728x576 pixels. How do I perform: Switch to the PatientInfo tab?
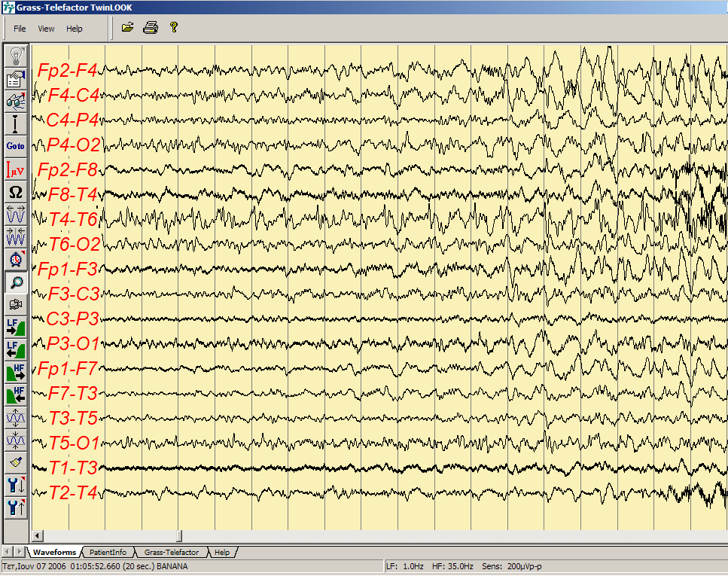[108, 553]
